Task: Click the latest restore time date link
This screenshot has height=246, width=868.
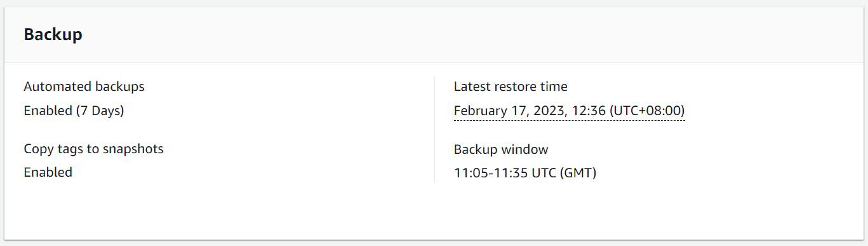Action: 569,111
